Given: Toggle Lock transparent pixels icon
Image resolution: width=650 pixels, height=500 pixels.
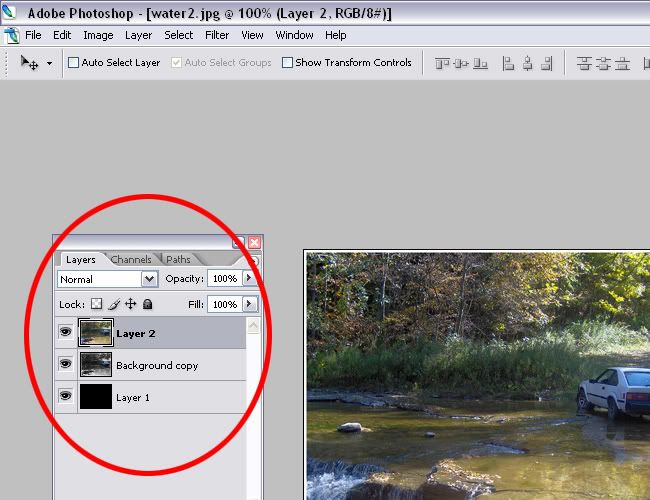Looking at the screenshot, I should pyautogui.click(x=97, y=304).
